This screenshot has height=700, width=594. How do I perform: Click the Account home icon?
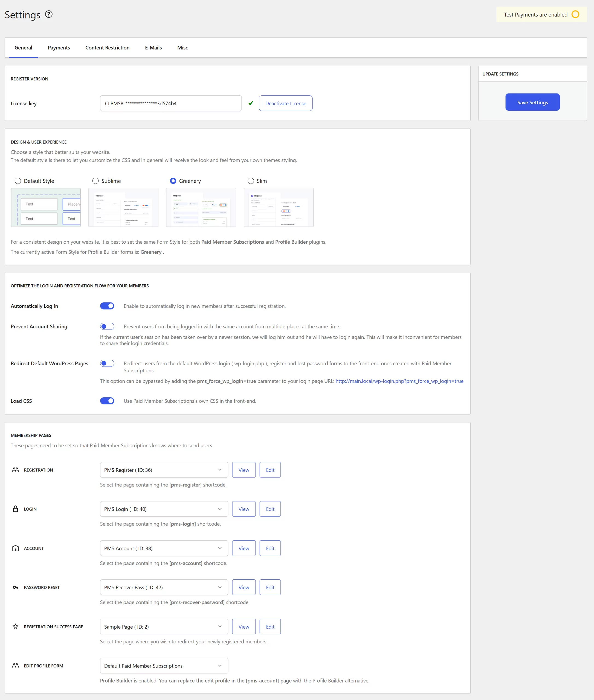16,548
